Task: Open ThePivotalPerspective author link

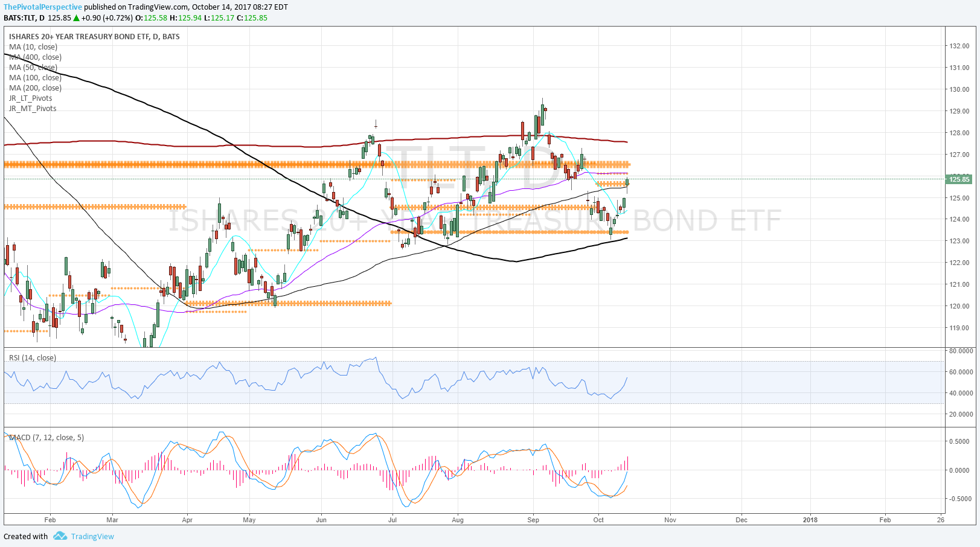Action: 43,7
